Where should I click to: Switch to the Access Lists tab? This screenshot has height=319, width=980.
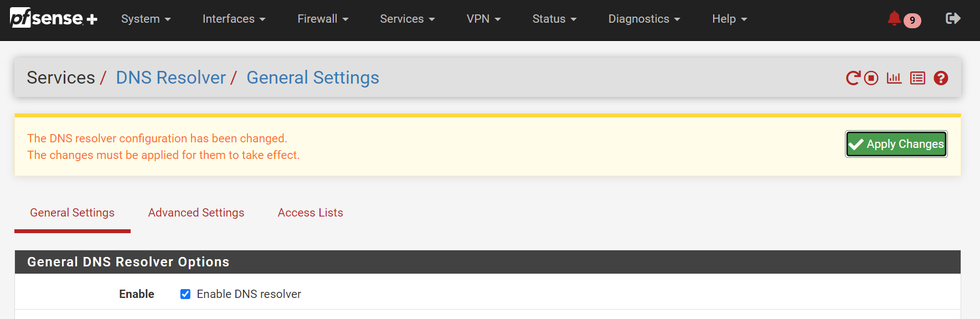point(310,213)
